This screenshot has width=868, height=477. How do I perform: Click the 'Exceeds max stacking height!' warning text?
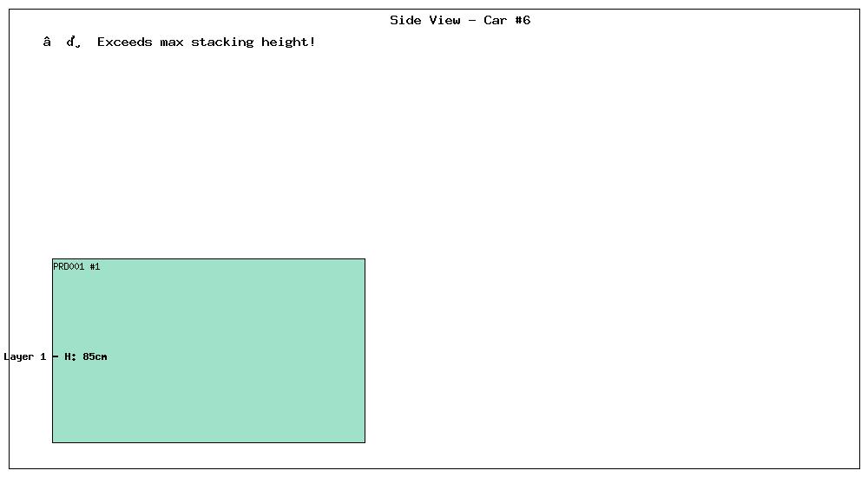(x=206, y=42)
